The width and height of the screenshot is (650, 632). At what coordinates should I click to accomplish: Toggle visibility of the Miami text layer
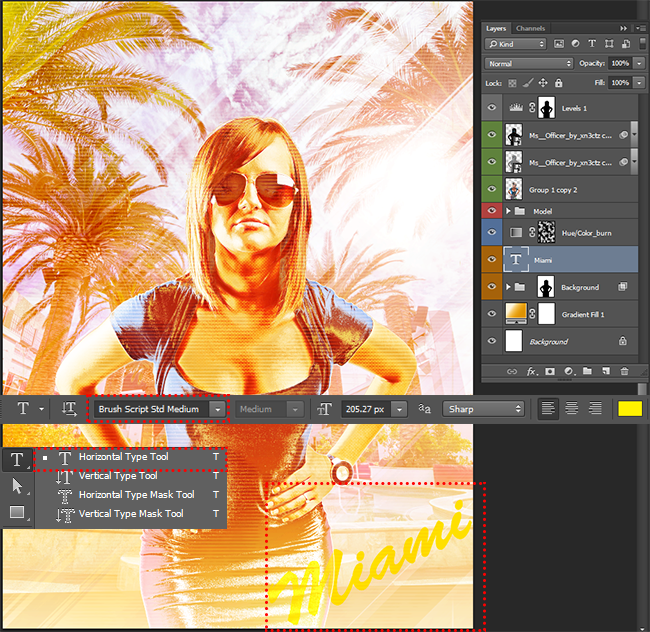[x=492, y=260]
